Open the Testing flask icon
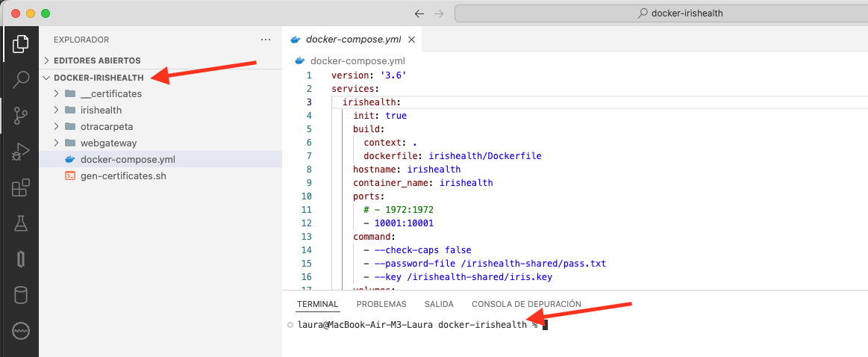 (20, 223)
